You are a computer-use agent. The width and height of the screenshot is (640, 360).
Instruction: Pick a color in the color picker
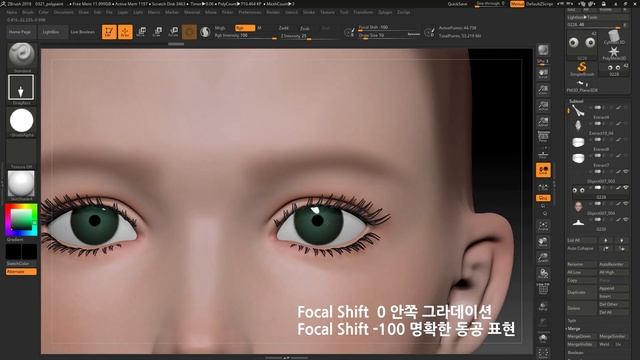click(x=21, y=220)
